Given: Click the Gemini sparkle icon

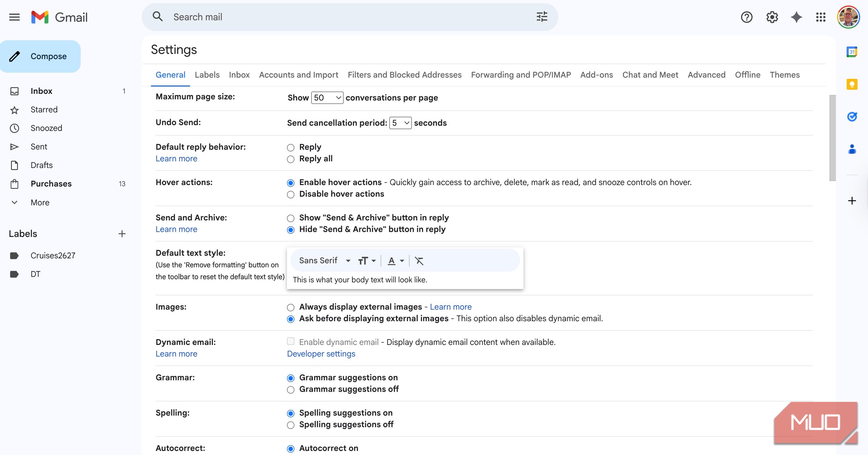Looking at the screenshot, I should 796,17.
